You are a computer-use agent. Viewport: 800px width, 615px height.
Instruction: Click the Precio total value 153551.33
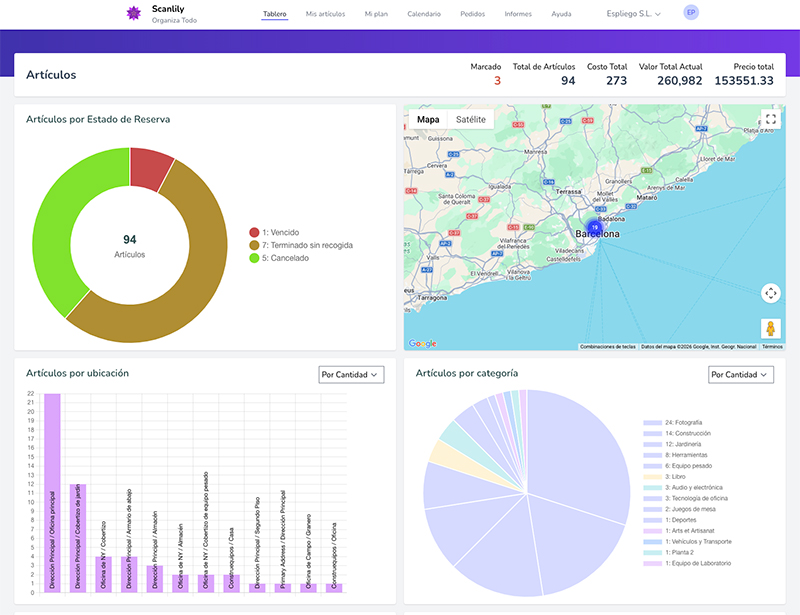click(744, 81)
